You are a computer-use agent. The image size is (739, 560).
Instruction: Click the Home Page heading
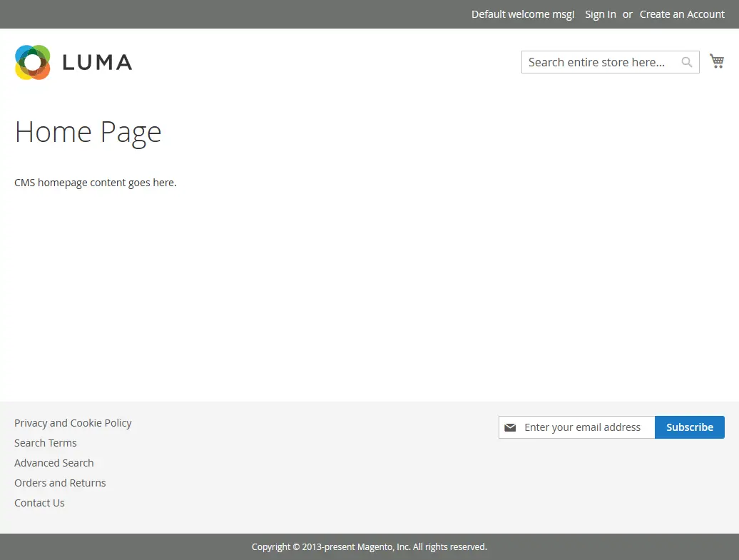pyautogui.click(x=88, y=131)
